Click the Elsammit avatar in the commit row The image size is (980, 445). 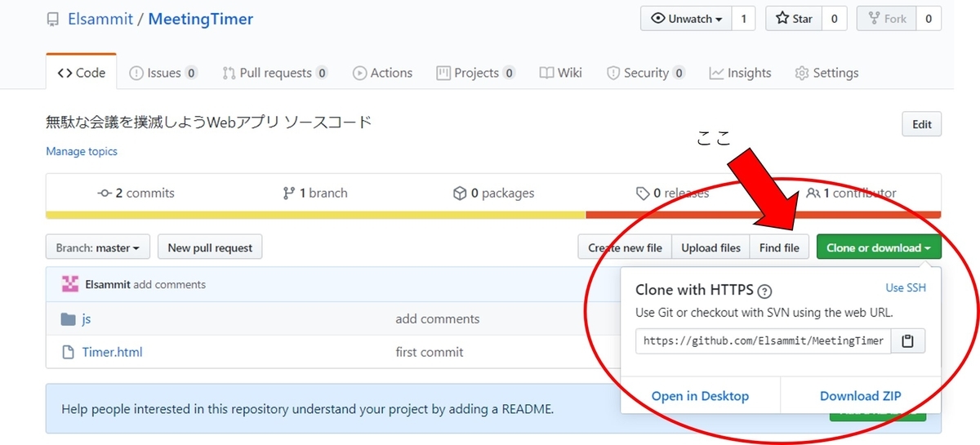click(70, 284)
